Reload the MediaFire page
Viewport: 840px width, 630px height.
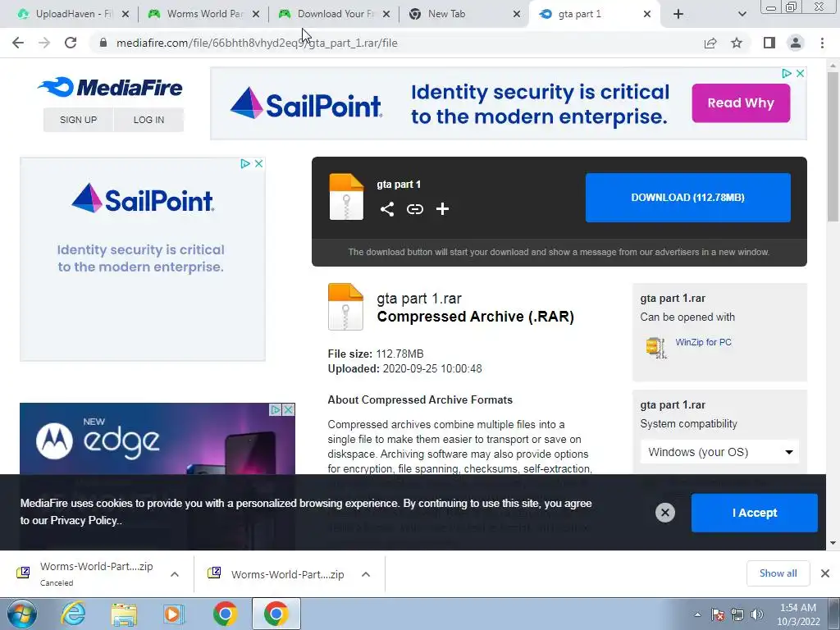point(71,43)
